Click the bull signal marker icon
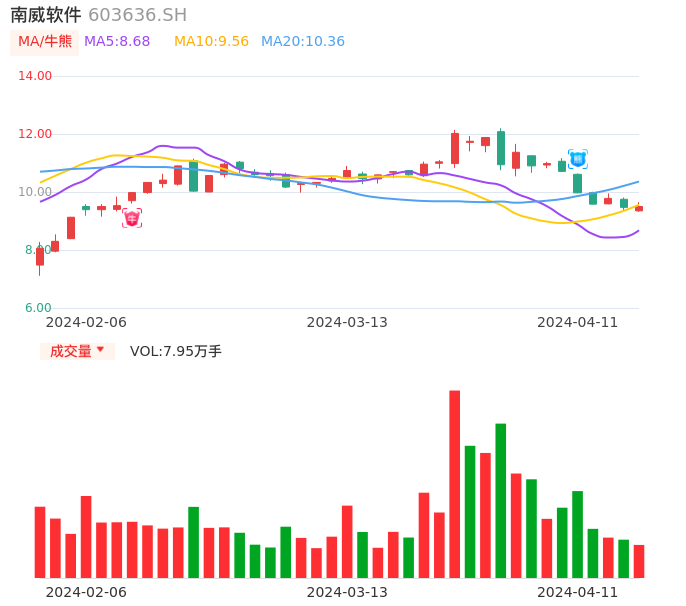Screen dimensions: 686x606 (132, 218)
